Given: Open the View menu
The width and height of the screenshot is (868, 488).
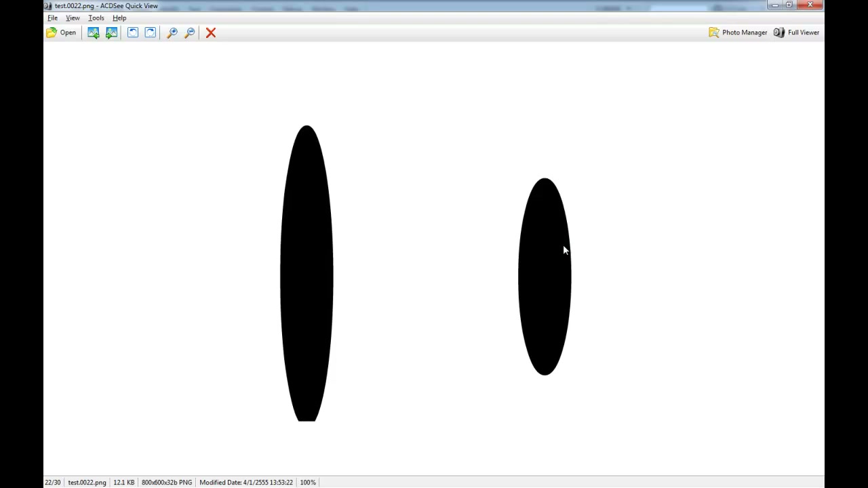Looking at the screenshot, I should 73,18.
